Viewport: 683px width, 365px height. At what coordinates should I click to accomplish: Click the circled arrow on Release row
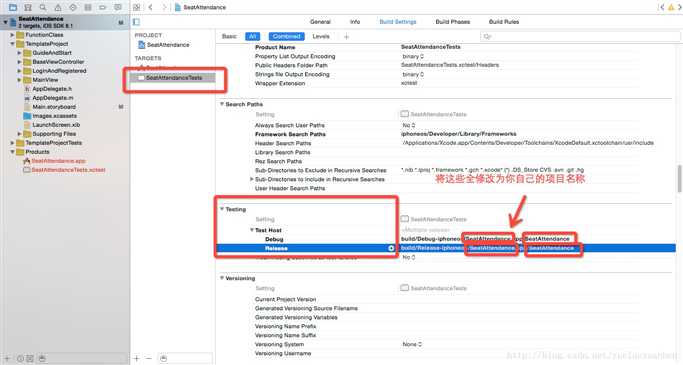[391, 248]
